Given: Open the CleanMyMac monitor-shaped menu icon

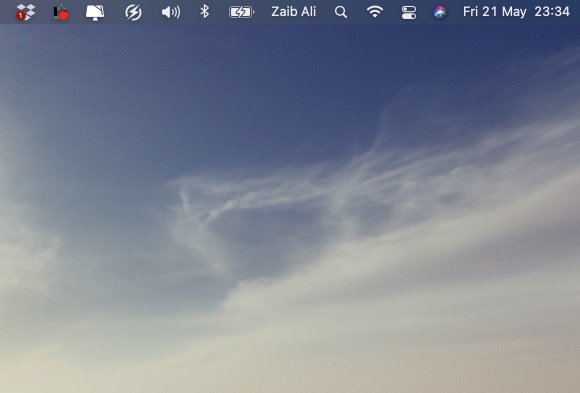Looking at the screenshot, I should (95, 12).
